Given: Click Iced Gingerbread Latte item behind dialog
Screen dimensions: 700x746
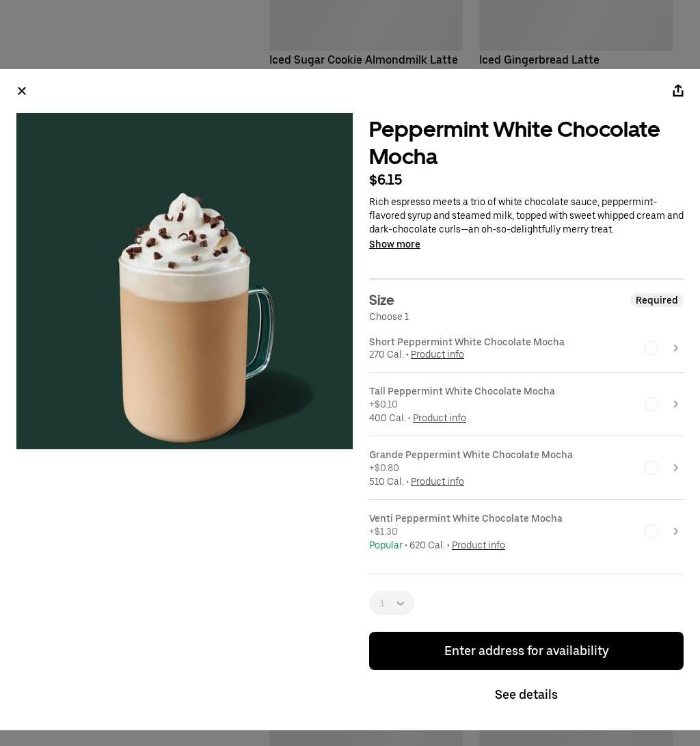Looking at the screenshot, I should 539,59.
